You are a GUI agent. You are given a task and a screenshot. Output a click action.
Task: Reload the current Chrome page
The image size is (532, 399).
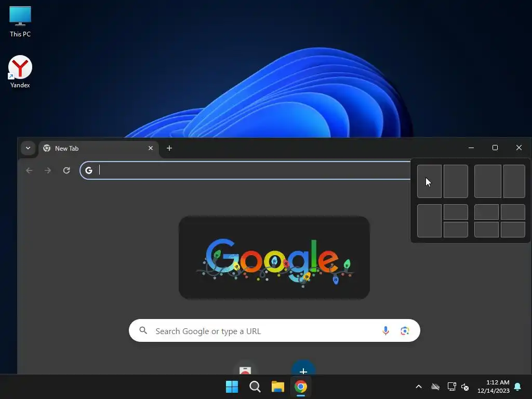(x=66, y=170)
